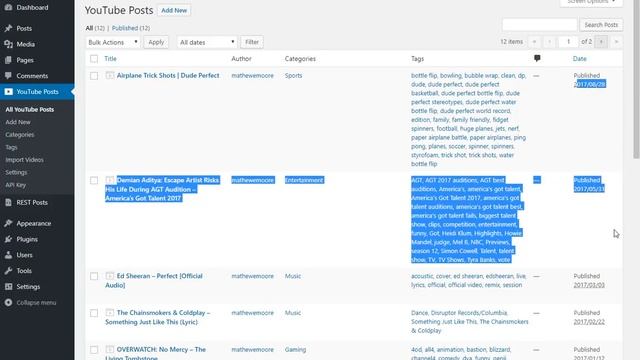Click video format icon beside Ed Sheeran post
The width and height of the screenshot is (640, 360).
pyautogui.click(x=109, y=276)
